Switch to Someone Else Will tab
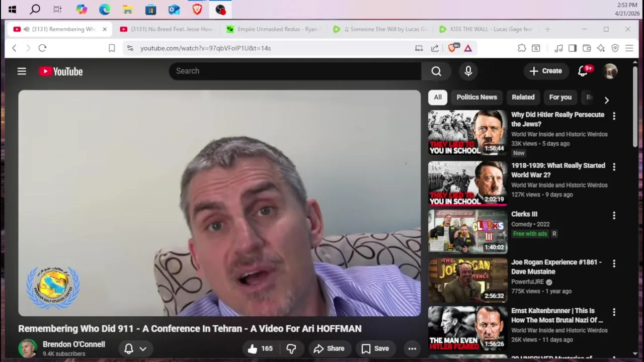Screen dimensions: 644x362 [x=380, y=29]
